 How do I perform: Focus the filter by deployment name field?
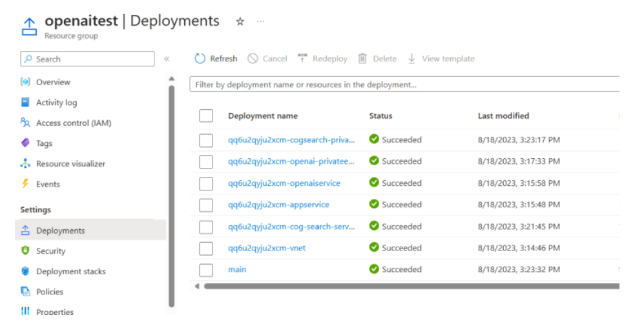(404, 85)
